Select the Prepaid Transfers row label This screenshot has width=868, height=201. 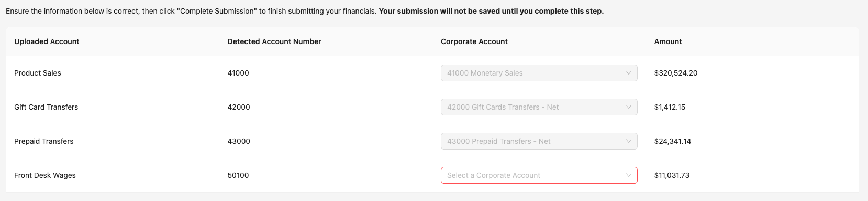(44, 141)
